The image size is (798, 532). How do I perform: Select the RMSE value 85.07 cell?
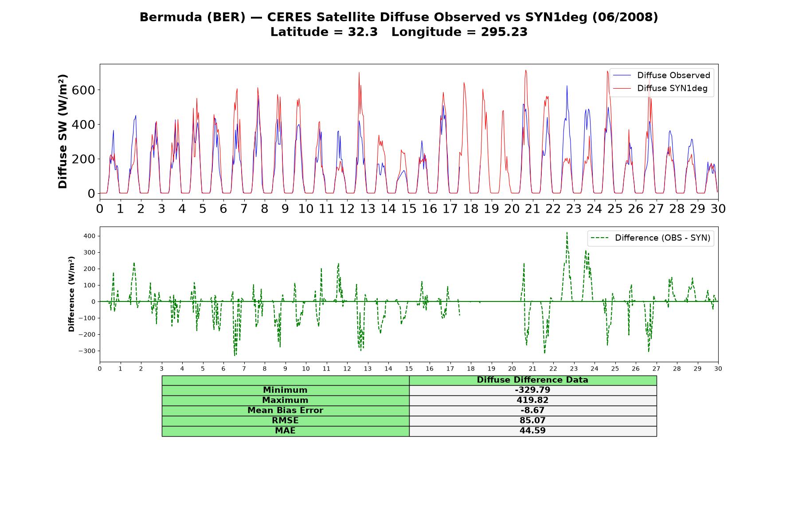532,421
